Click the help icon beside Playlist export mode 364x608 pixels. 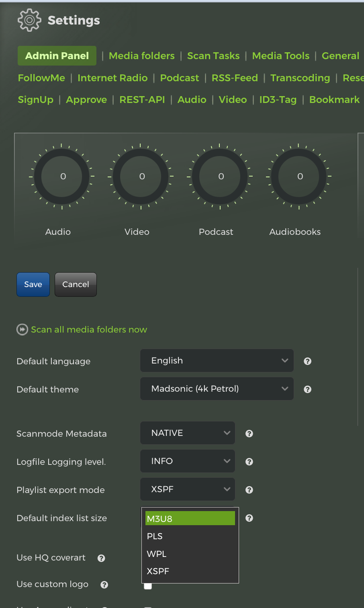[x=249, y=490]
